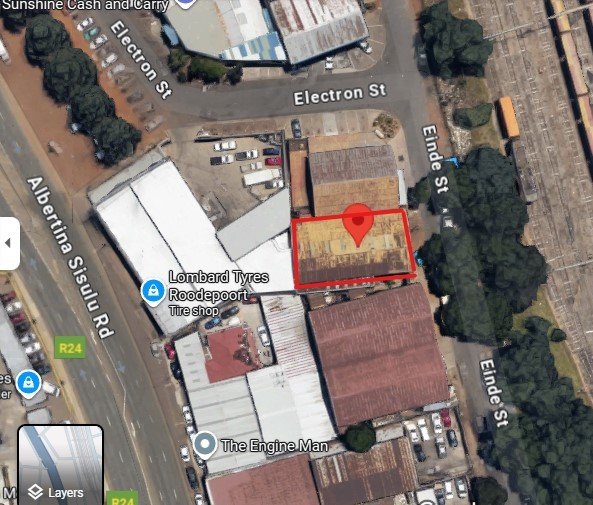Click The Engine Man text label
This screenshot has height=505, width=593.
point(275,446)
